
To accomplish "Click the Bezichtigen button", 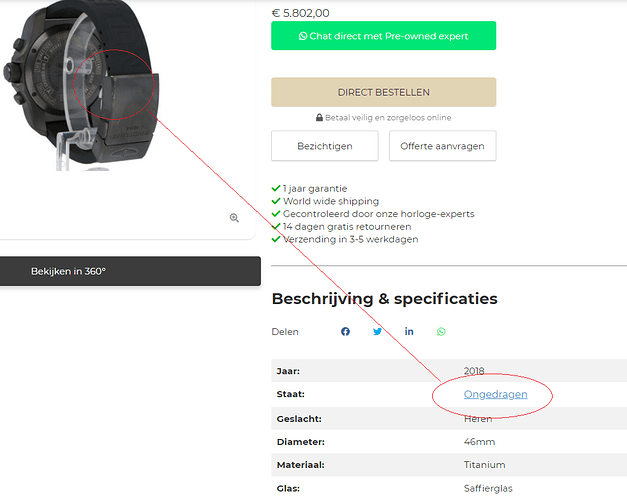I will coord(325,146).
